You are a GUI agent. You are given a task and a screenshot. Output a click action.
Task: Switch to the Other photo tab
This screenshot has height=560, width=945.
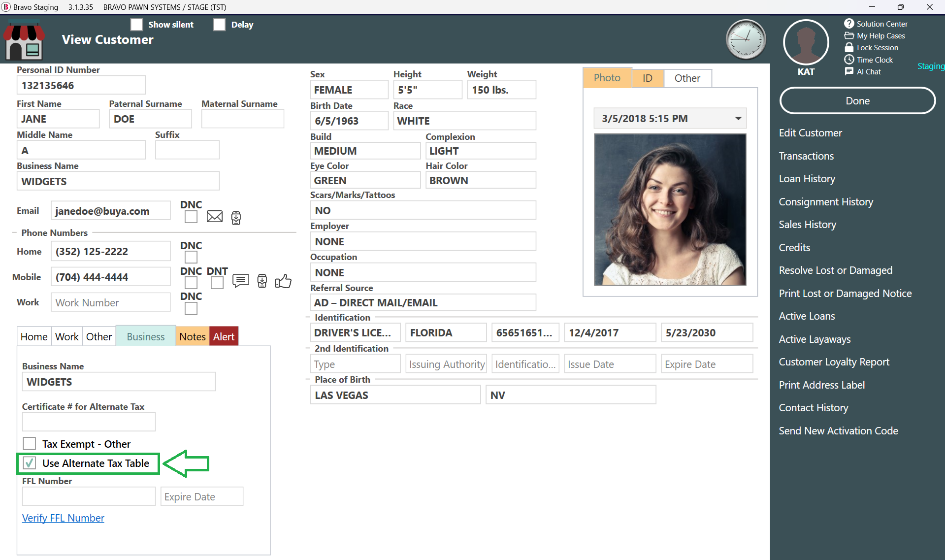687,78
